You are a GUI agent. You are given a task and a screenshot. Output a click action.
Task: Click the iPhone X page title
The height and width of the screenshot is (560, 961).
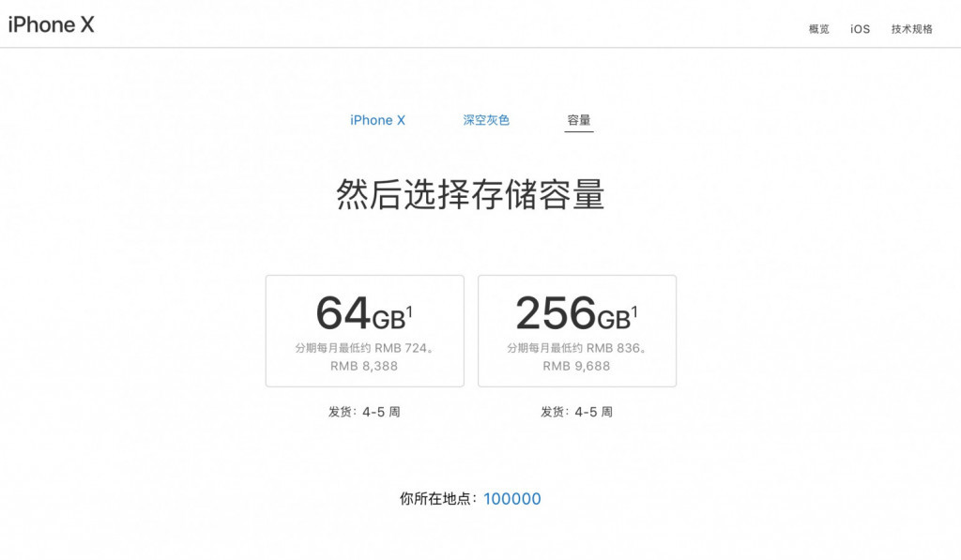(x=51, y=25)
